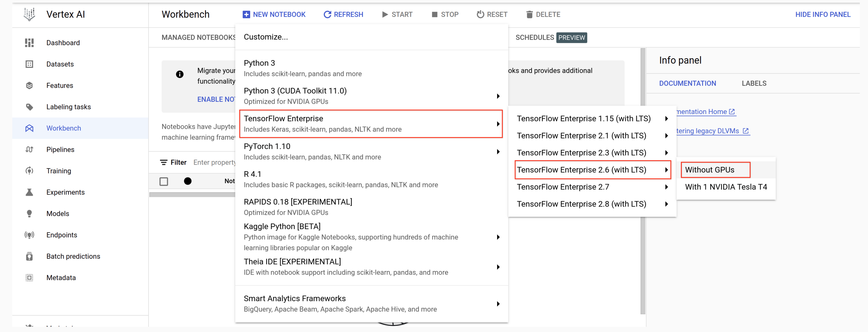868x332 pixels.
Task: Choose With 1 NVIDIA Tesla T4
Action: 726,187
